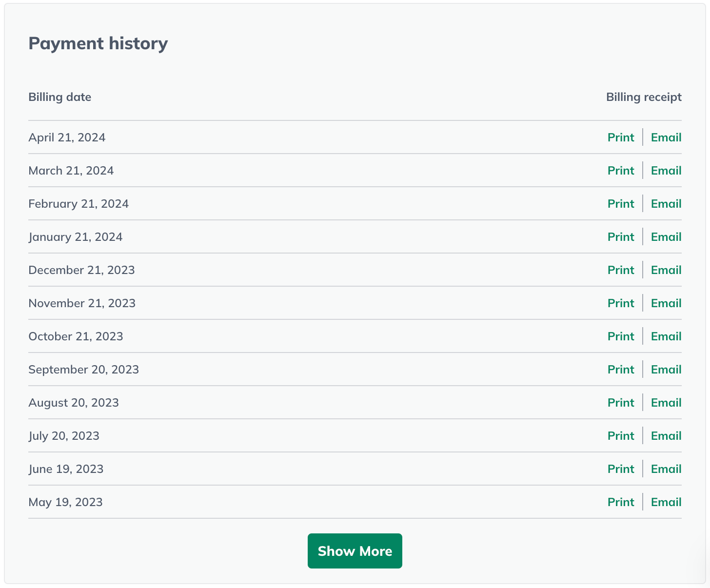Print the April 21, 2024 receipt

[621, 137]
